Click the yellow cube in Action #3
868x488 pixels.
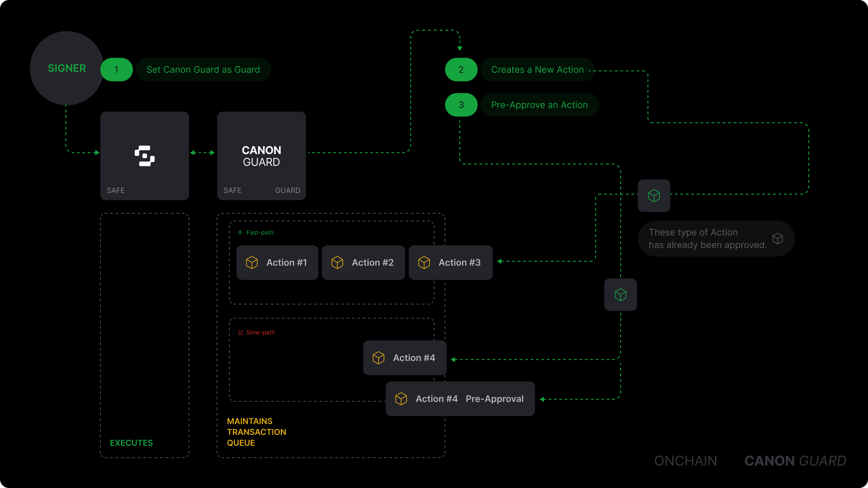point(424,262)
